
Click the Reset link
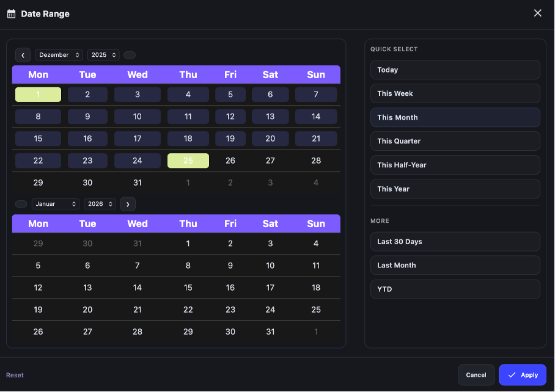[15, 376]
